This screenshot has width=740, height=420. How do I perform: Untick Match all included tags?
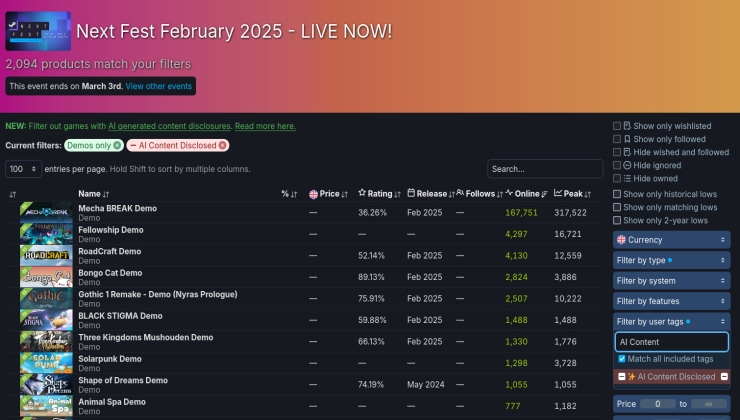pyautogui.click(x=622, y=358)
